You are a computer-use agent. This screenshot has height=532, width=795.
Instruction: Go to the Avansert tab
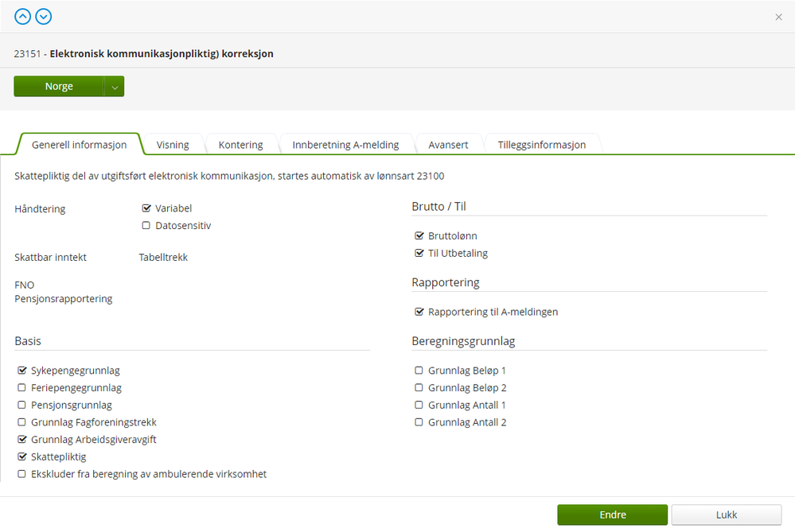click(448, 145)
